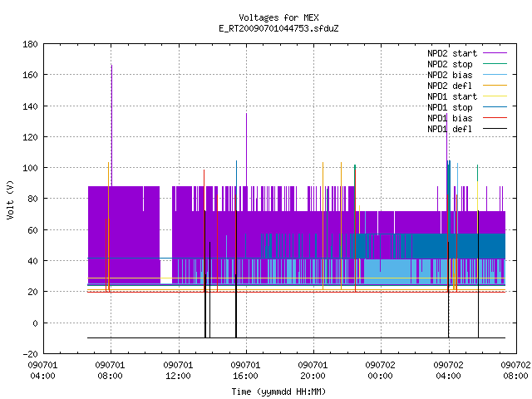Image resolution: width=532 pixels, height=399 pixels.
Task: Click the NPD2 start legend label
Action: (452, 53)
